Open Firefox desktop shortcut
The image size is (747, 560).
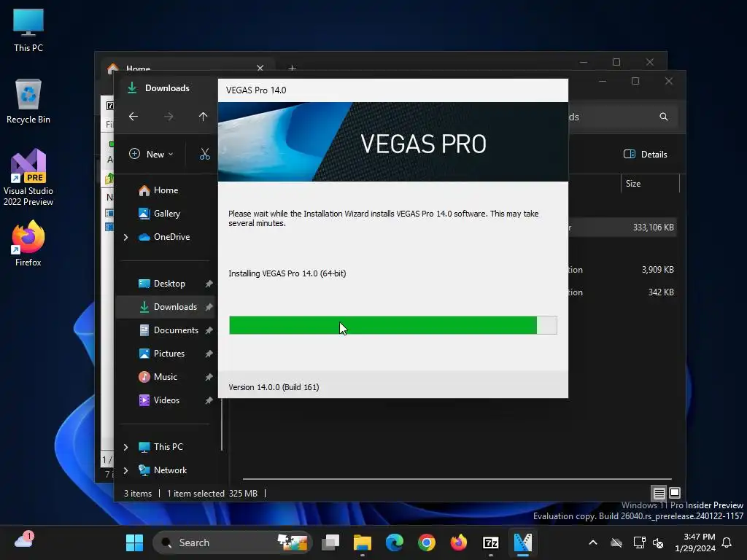[x=28, y=243]
